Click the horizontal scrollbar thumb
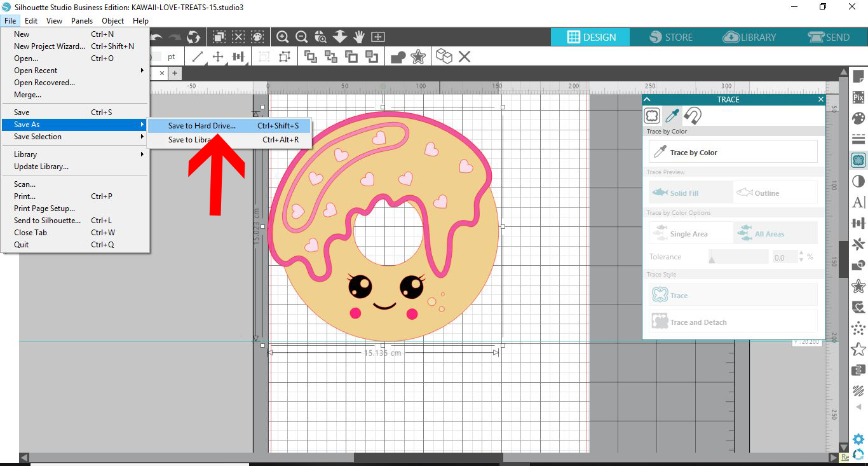The width and height of the screenshot is (868, 466). [428, 458]
